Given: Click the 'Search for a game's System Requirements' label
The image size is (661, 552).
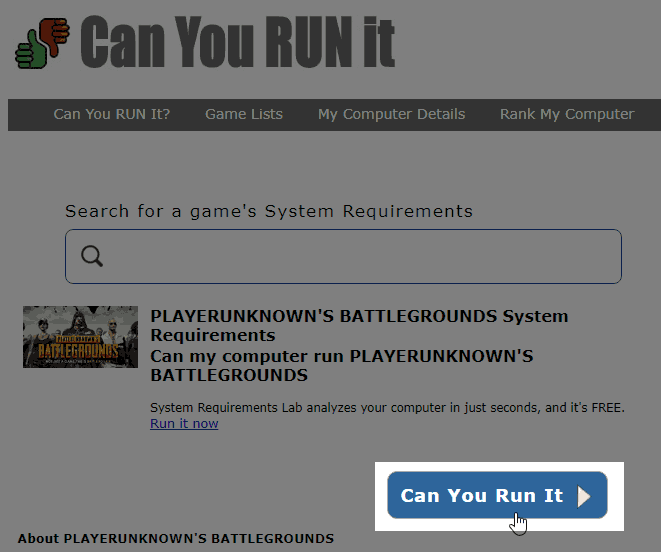Looking at the screenshot, I should point(269,211).
